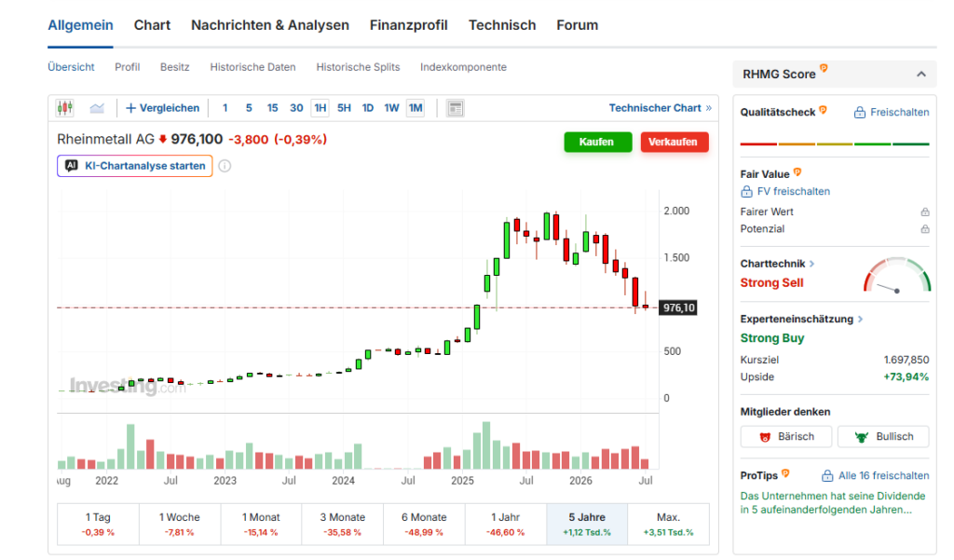Click the Strong Sell gauge indicator
The height and width of the screenshot is (560, 954).
[897, 275]
